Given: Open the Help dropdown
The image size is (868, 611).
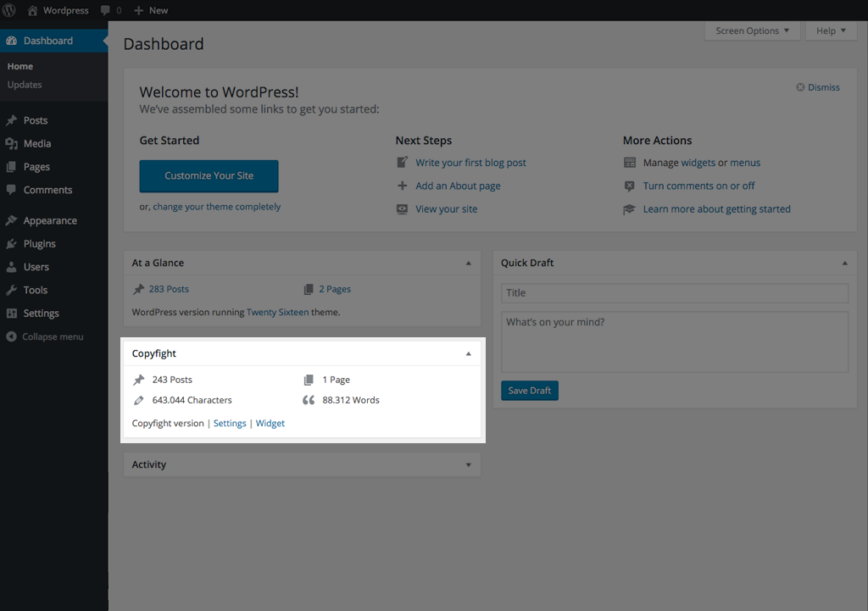Looking at the screenshot, I should click(x=831, y=31).
